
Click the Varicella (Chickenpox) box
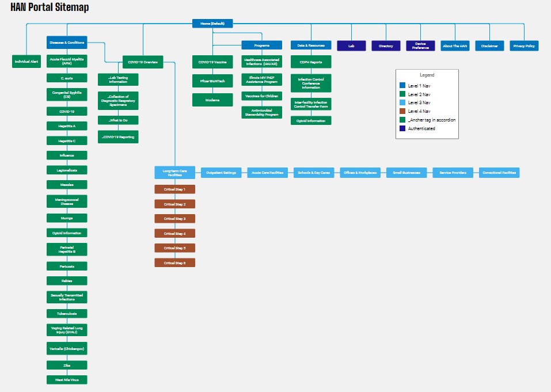67,349
